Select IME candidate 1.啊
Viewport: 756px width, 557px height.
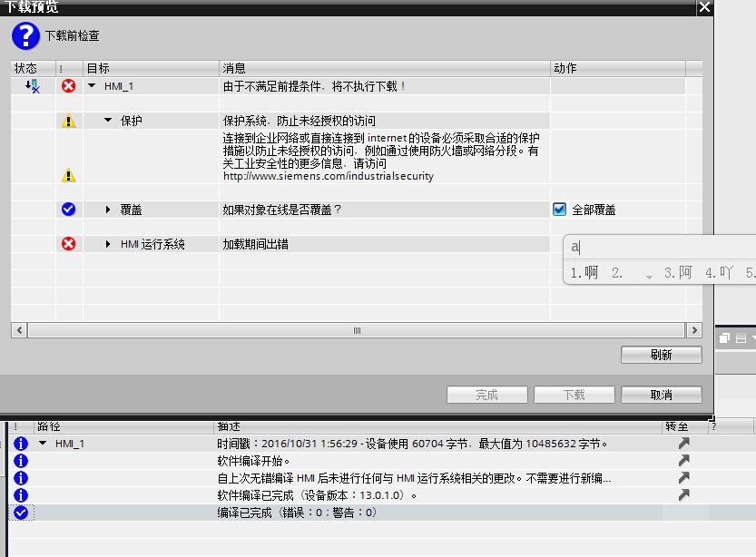point(584,273)
